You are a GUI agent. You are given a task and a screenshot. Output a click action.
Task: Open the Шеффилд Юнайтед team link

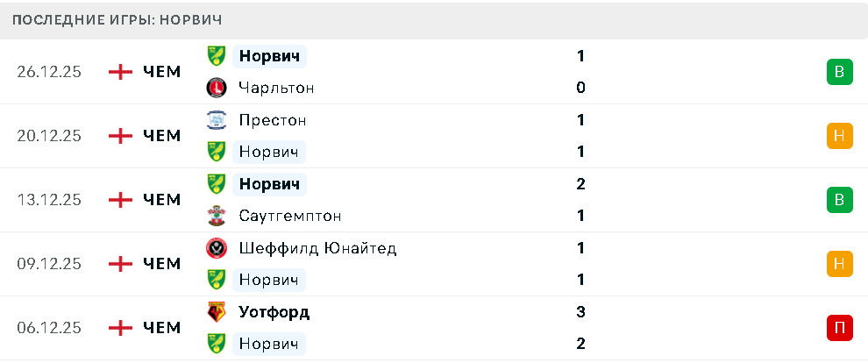click(x=317, y=248)
